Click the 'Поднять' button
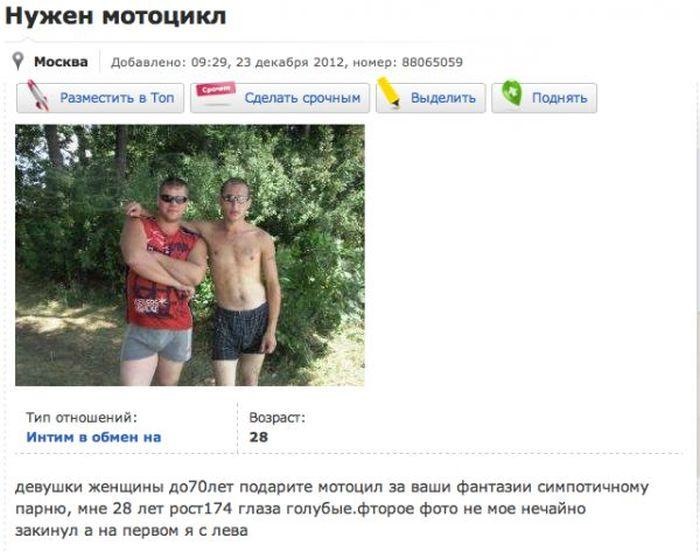Image resolution: width=700 pixels, height=552 pixels. click(x=544, y=98)
